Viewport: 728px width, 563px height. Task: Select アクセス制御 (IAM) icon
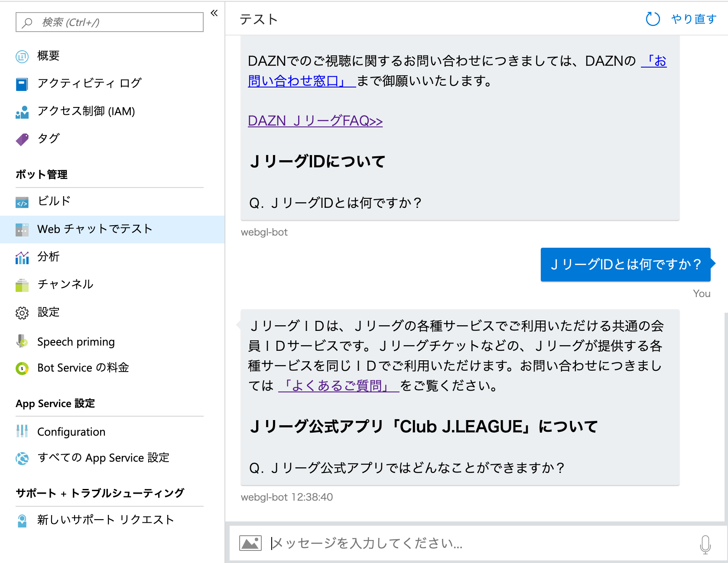22,111
